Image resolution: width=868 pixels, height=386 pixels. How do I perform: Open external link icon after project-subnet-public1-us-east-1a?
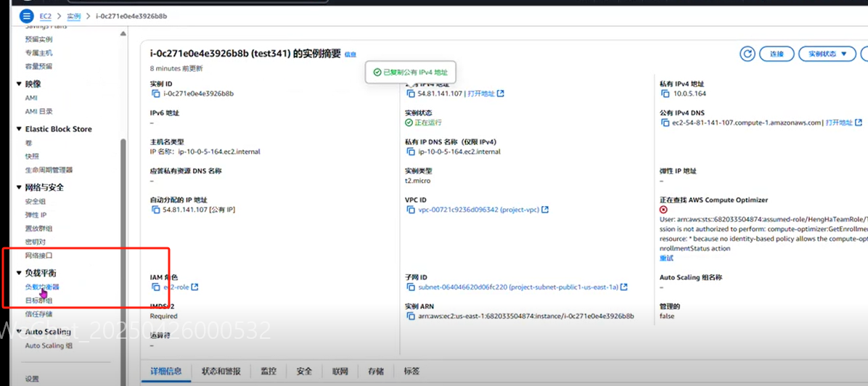(624, 287)
